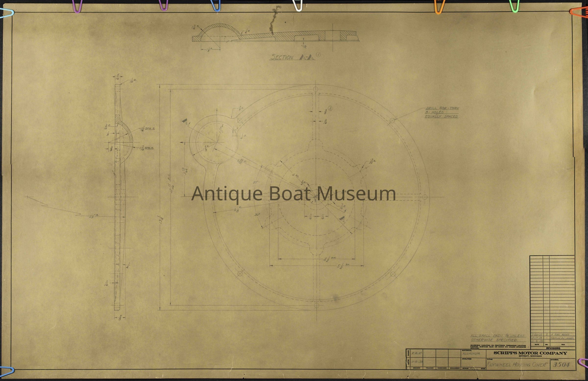Screen dimensions: 588x381
Task: Click the Scripps Motor Company heading
Action: 530,353
